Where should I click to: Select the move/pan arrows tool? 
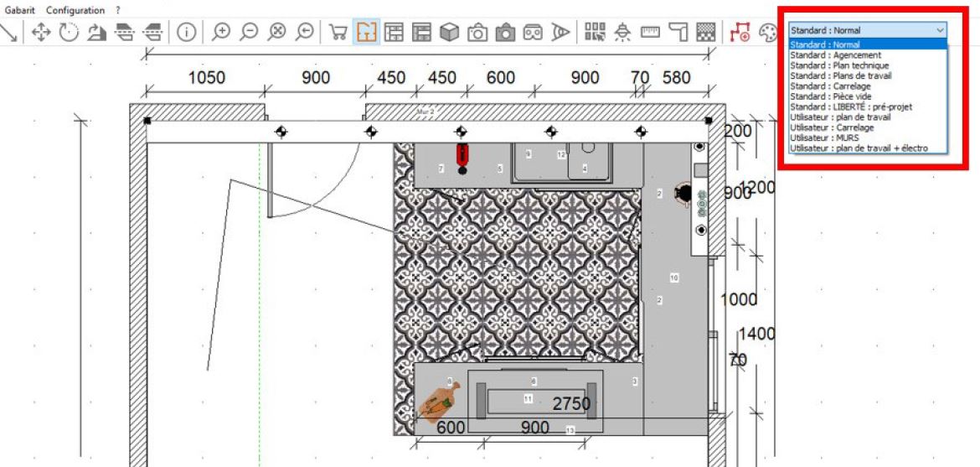(40, 33)
